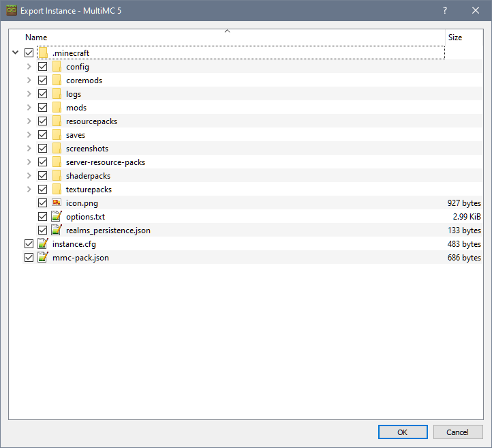This screenshot has width=492, height=448.
Task: Expand the config folder tree
Action: point(29,67)
